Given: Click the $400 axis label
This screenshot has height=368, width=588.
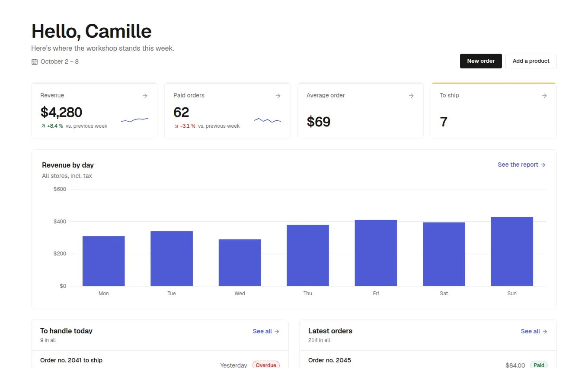Looking at the screenshot, I should pyautogui.click(x=60, y=222).
